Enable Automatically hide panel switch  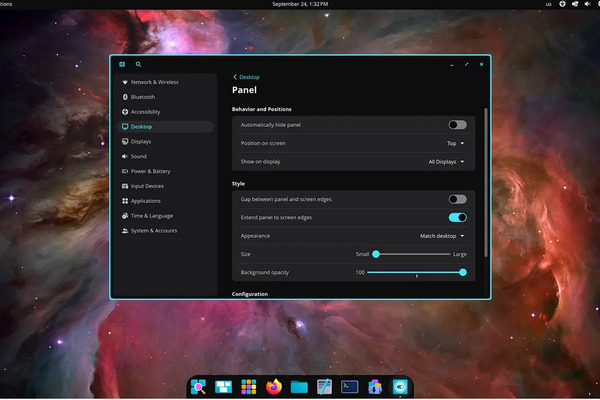point(457,125)
